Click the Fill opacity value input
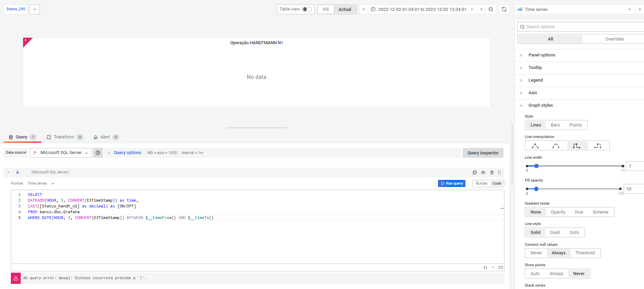 pos(634,189)
